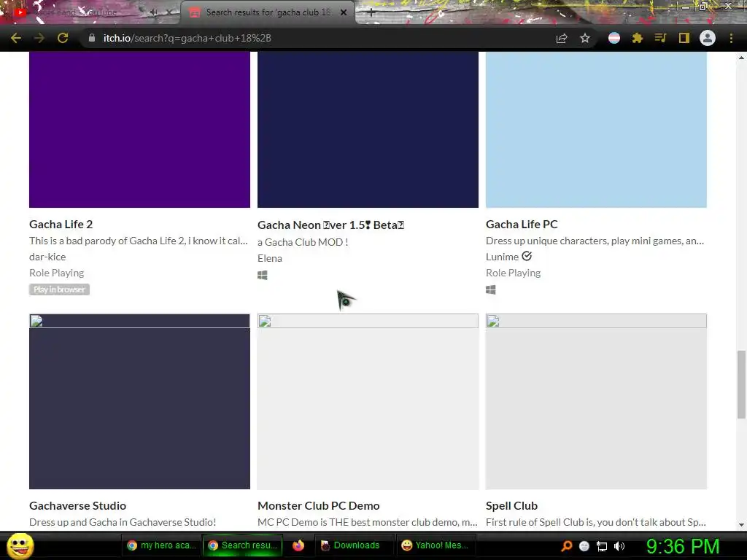The image size is (747, 560).
Task: Open the Chrome profile avatar
Action: pos(708,38)
